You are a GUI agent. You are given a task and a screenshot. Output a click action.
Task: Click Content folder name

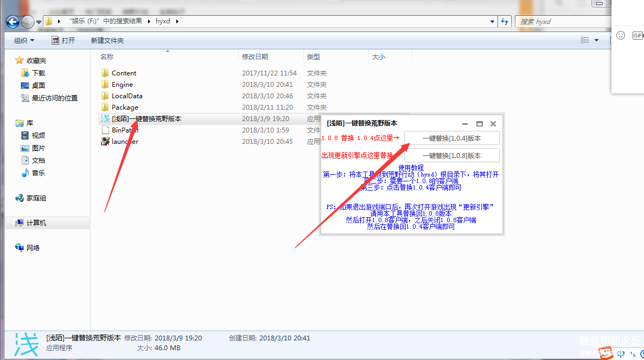(124, 73)
